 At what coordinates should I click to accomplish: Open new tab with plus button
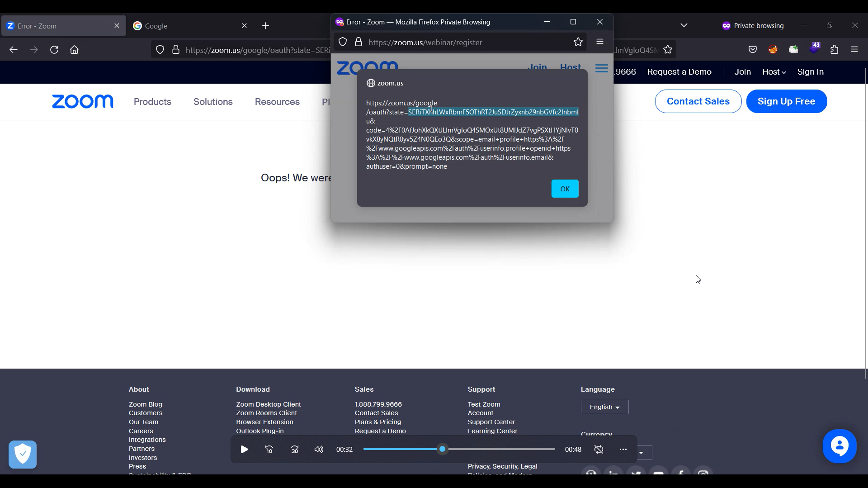(x=266, y=26)
